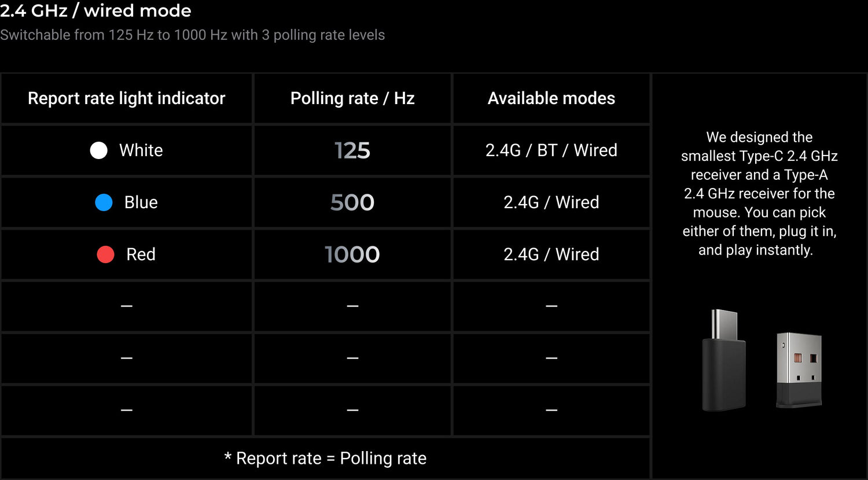Click the "2.4G / BT / Wired" modes cell
868x480 pixels.
point(551,150)
